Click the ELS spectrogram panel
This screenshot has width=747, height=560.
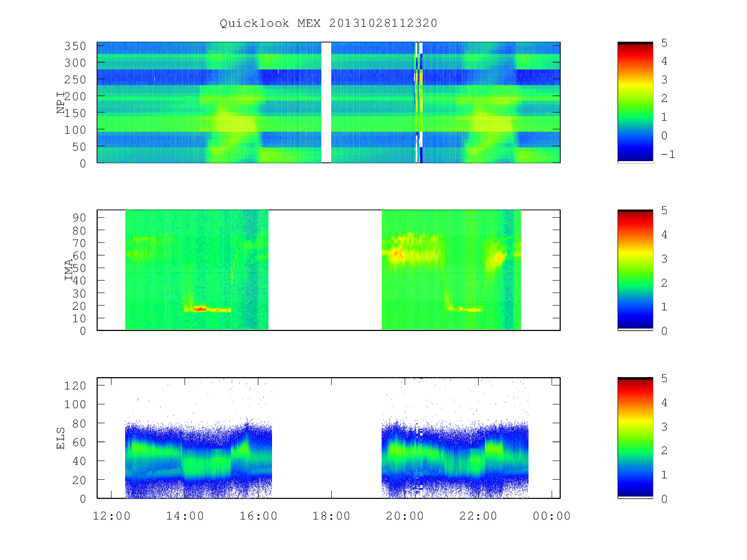tap(329, 438)
